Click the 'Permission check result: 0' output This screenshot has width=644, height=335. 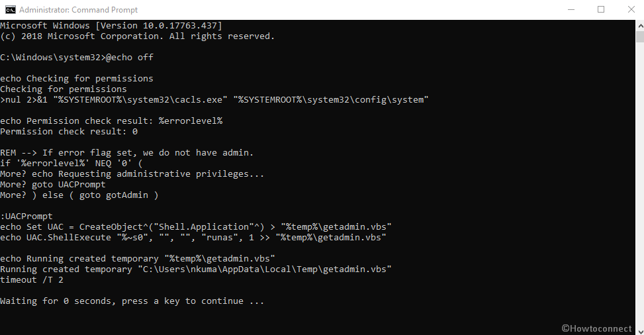(69, 132)
